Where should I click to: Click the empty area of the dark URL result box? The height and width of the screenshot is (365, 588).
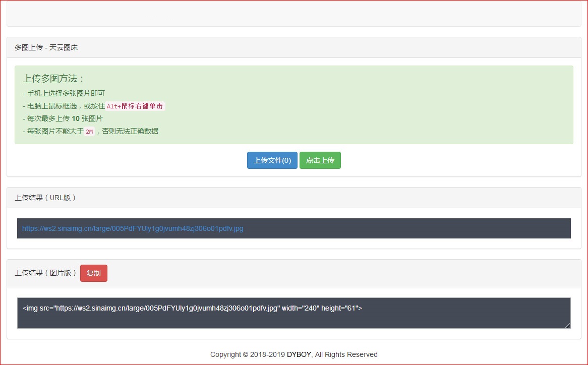[x=403, y=228]
